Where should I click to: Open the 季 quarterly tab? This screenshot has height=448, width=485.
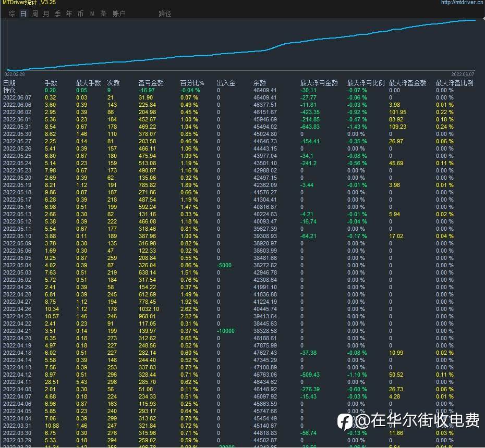tap(58, 14)
